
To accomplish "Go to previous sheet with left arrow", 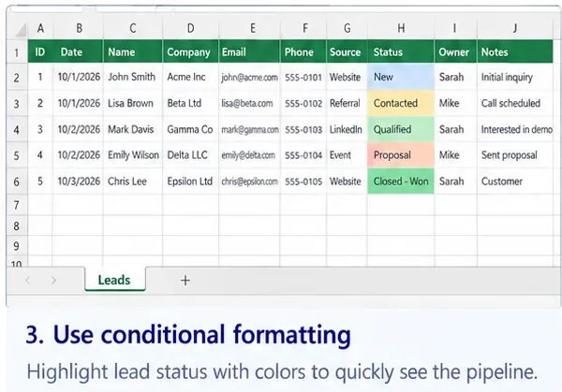I will coord(27,281).
